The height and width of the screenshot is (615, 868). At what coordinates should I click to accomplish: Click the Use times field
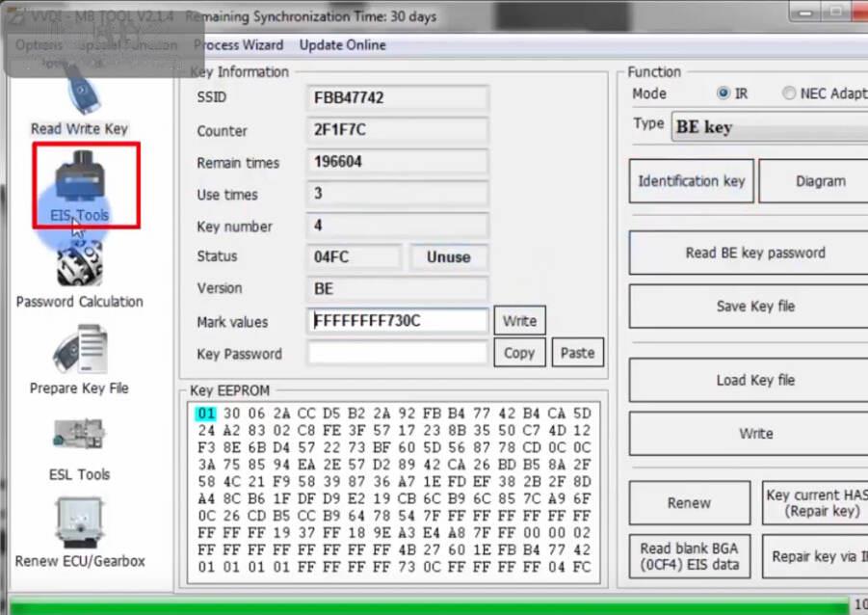click(x=398, y=194)
